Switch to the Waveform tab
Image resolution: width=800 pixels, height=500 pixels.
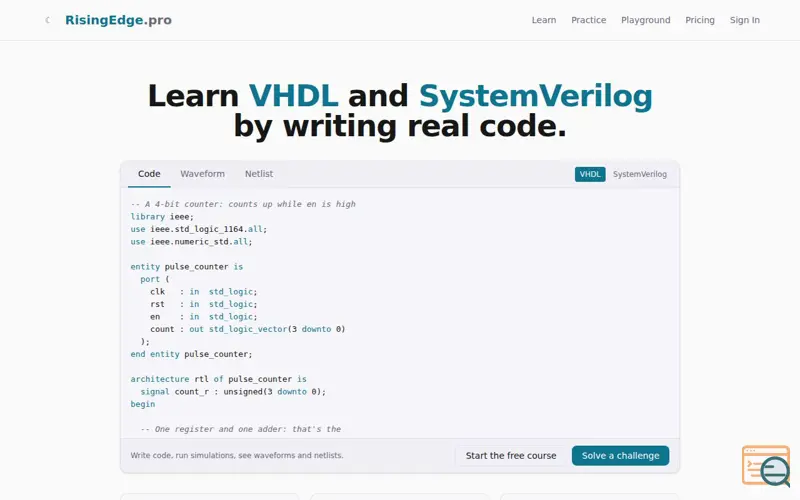tap(202, 174)
